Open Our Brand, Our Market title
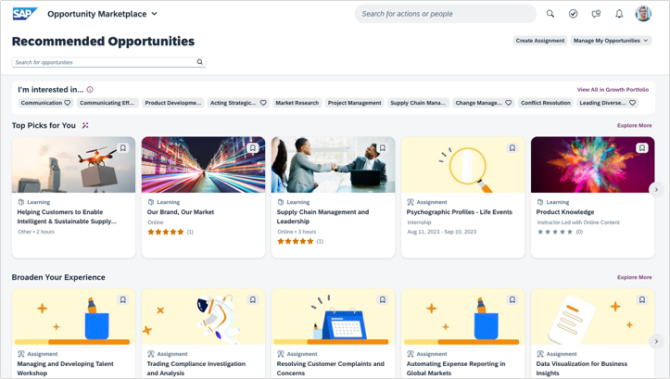This screenshot has width=670, height=379. (180, 212)
